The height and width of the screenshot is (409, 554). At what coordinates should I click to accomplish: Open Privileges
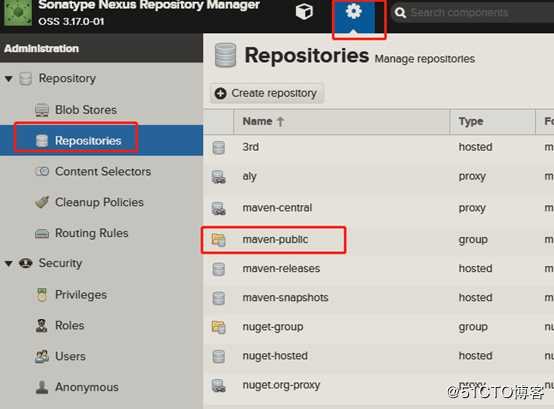81,295
